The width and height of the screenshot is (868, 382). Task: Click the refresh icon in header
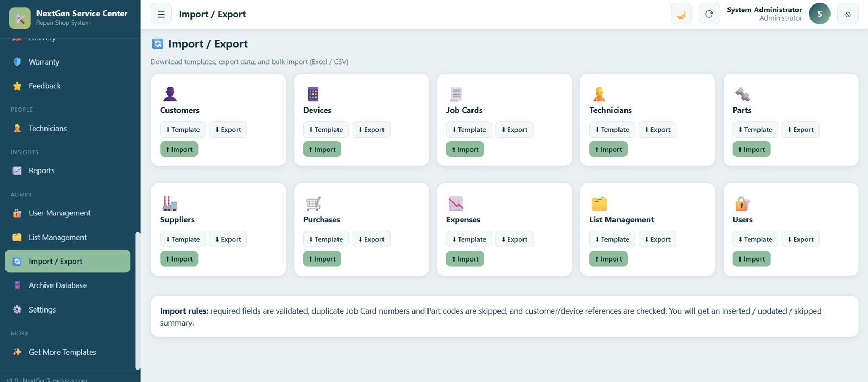(x=709, y=14)
